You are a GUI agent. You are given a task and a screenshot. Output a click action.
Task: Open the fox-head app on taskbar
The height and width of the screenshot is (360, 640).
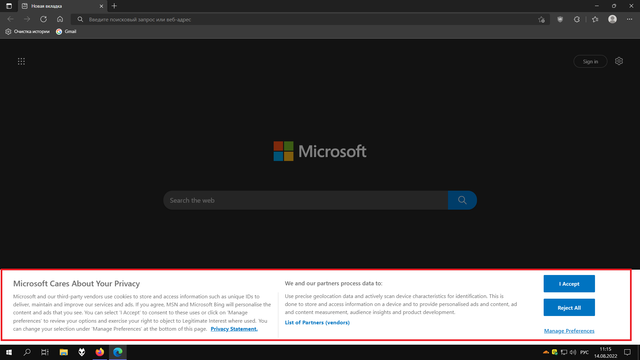(82, 352)
